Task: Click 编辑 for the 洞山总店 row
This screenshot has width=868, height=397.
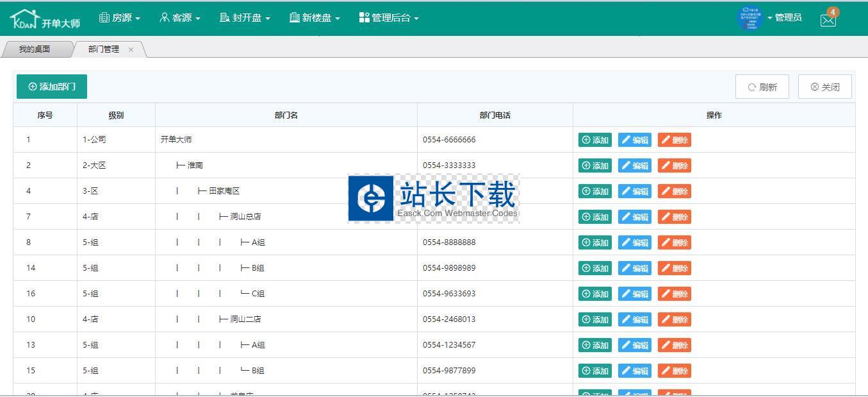Action: click(x=634, y=217)
